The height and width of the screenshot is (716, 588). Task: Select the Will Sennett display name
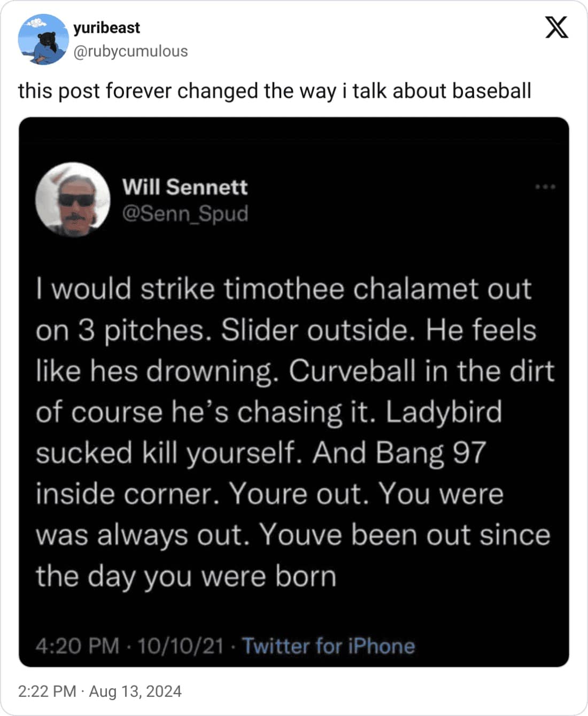pos(184,188)
